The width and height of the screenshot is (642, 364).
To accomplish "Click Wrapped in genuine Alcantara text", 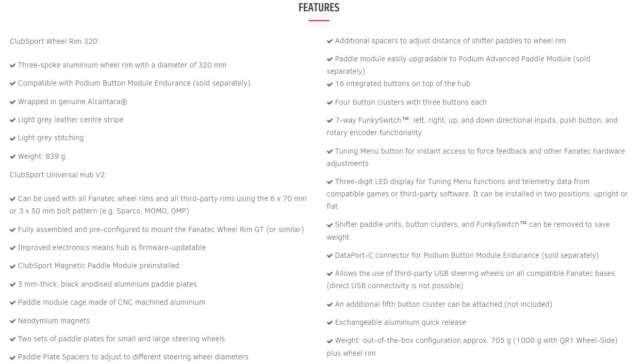I will tap(73, 102).
